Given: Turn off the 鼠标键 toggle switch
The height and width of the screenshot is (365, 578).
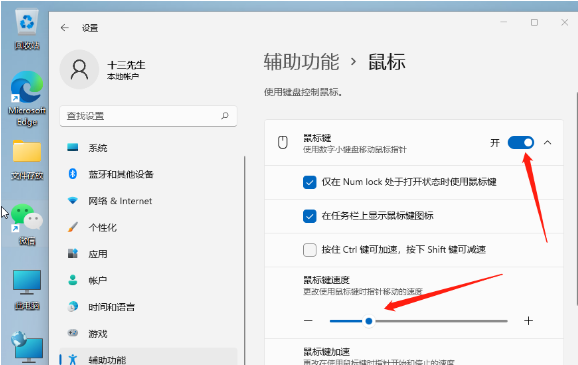Looking at the screenshot, I should (x=520, y=143).
